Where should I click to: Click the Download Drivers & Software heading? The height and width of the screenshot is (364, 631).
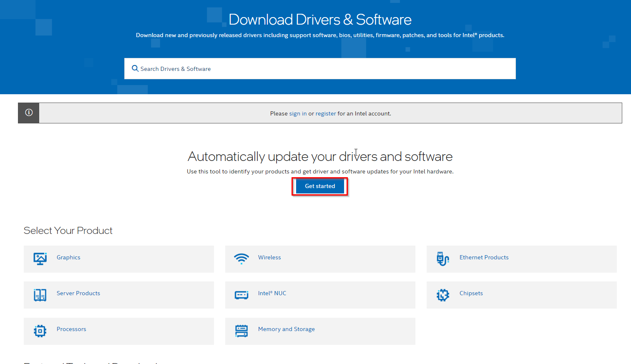pos(320,20)
